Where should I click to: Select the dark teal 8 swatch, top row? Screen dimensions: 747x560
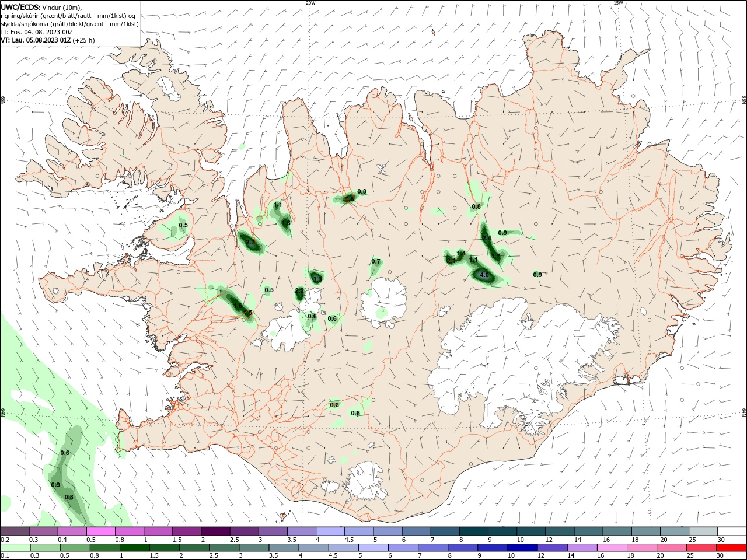click(x=473, y=531)
